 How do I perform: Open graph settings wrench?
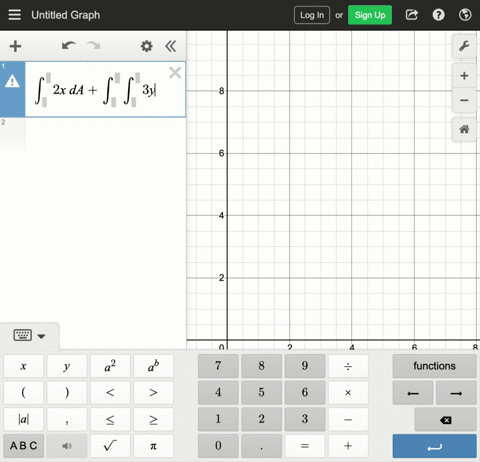tap(464, 46)
